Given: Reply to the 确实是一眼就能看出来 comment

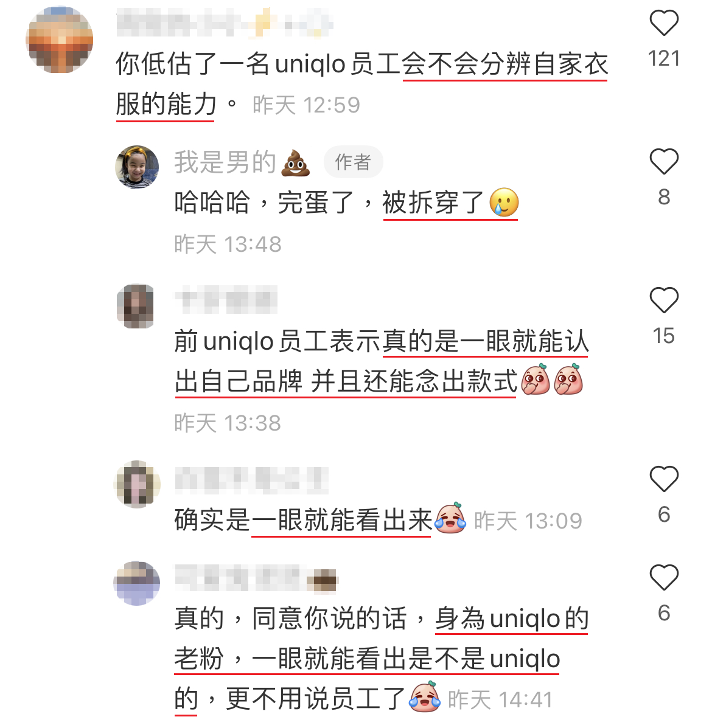Looking at the screenshot, I should pyautogui.click(x=320, y=519).
